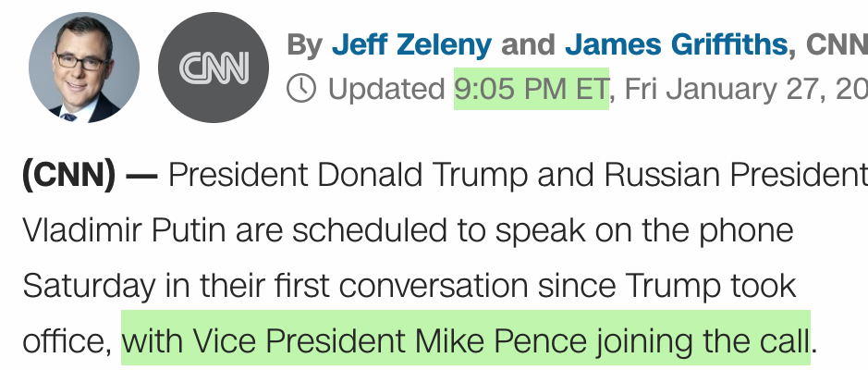Open the Jeff Zeleny author link
Screen dimensions: 868x370
click(411, 44)
